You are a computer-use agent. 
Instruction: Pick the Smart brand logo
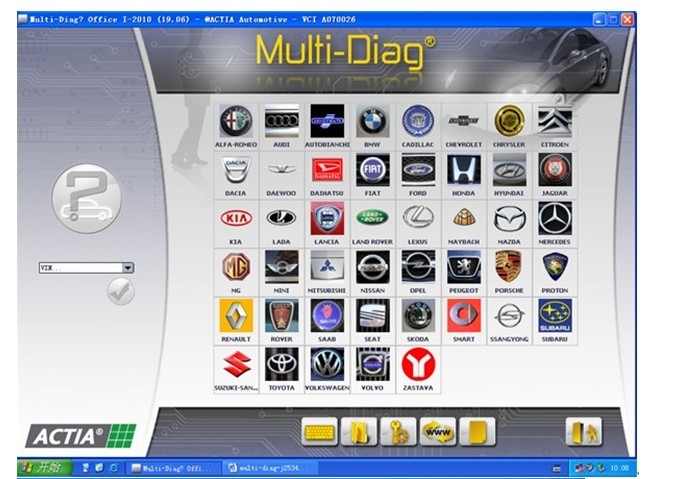pos(464,316)
